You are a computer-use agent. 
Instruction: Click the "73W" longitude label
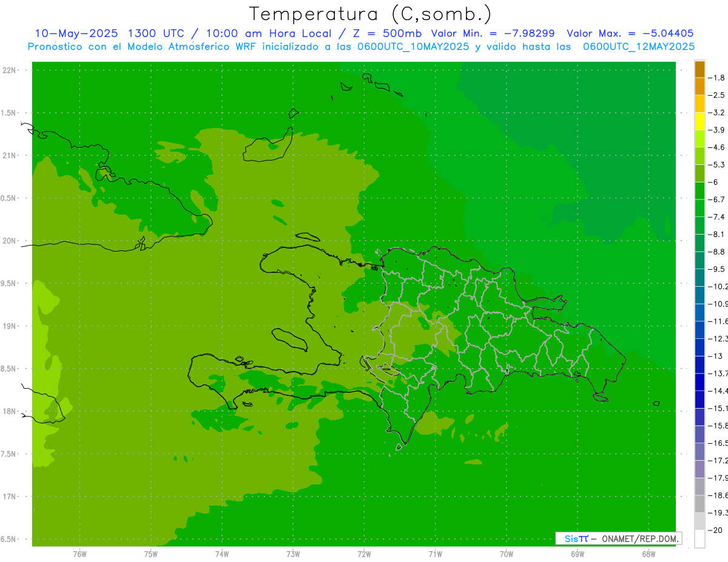point(293,554)
